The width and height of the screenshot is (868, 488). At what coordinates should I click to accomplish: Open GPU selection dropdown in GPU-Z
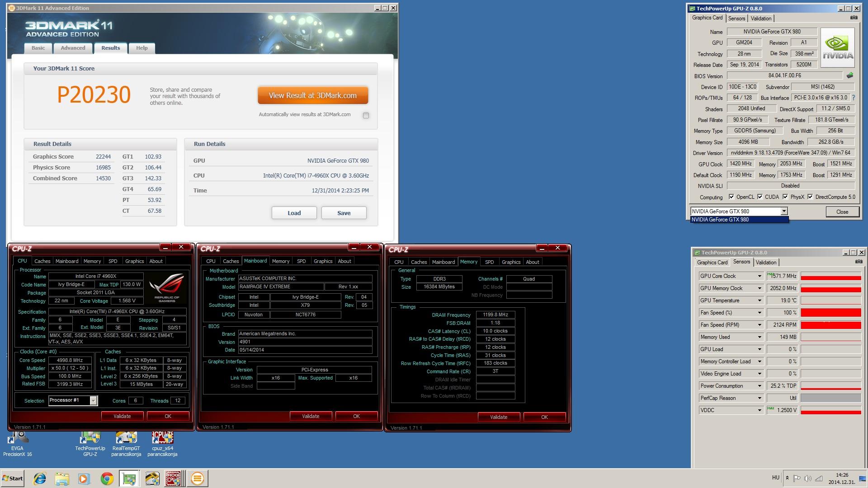784,211
